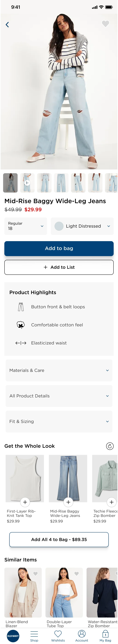The height and width of the screenshot is (644, 118).
Task: Refresh the Get the Whole Look suggestions
Action: tap(110, 446)
